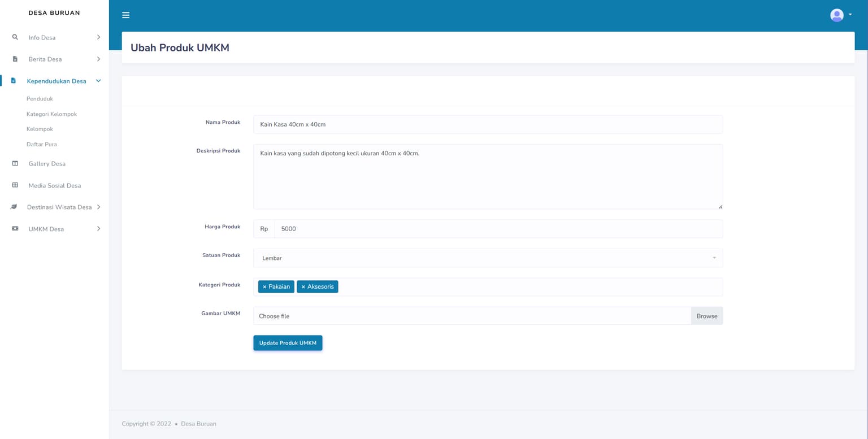Open the Penduduk menu item

pos(40,98)
